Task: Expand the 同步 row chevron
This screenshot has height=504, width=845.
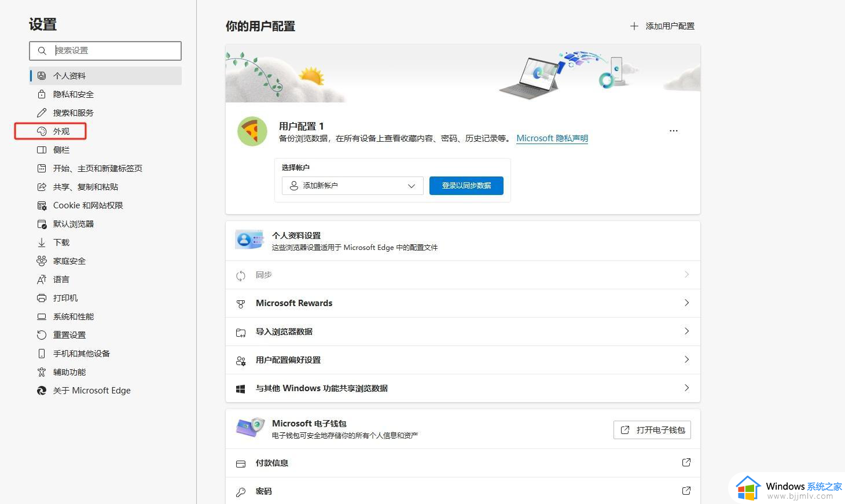Action: pos(686,274)
